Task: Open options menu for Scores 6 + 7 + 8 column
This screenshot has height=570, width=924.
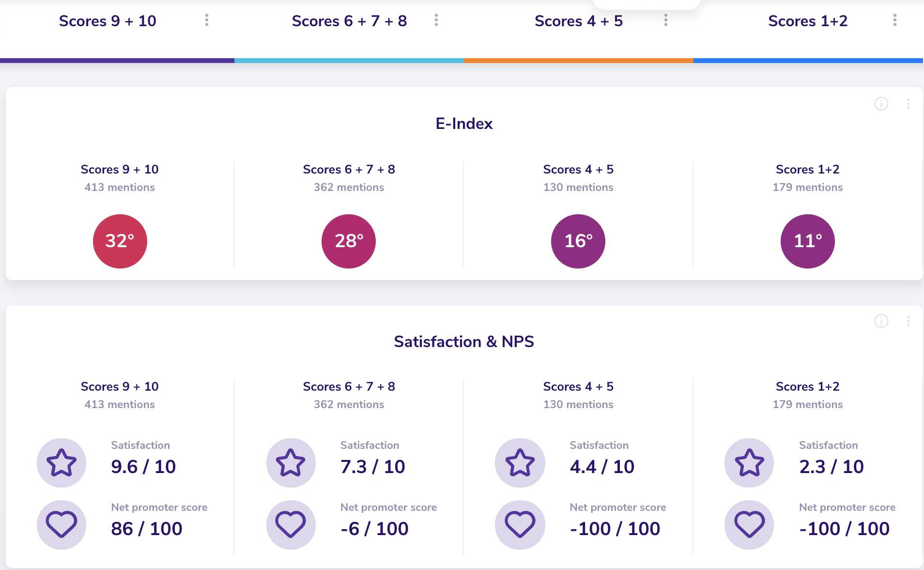Action: (436, 20)
